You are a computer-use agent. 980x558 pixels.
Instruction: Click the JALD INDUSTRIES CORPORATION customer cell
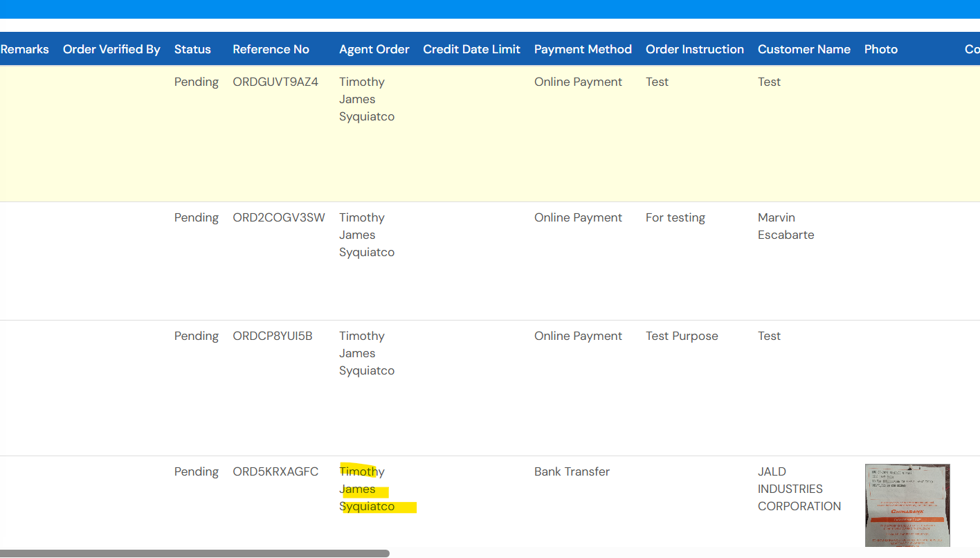tap(799, 489)
